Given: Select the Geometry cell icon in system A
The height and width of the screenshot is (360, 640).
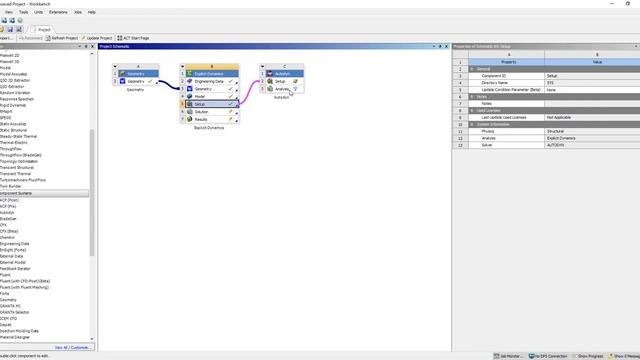Looking at the screenshot, I should point(122,81).
